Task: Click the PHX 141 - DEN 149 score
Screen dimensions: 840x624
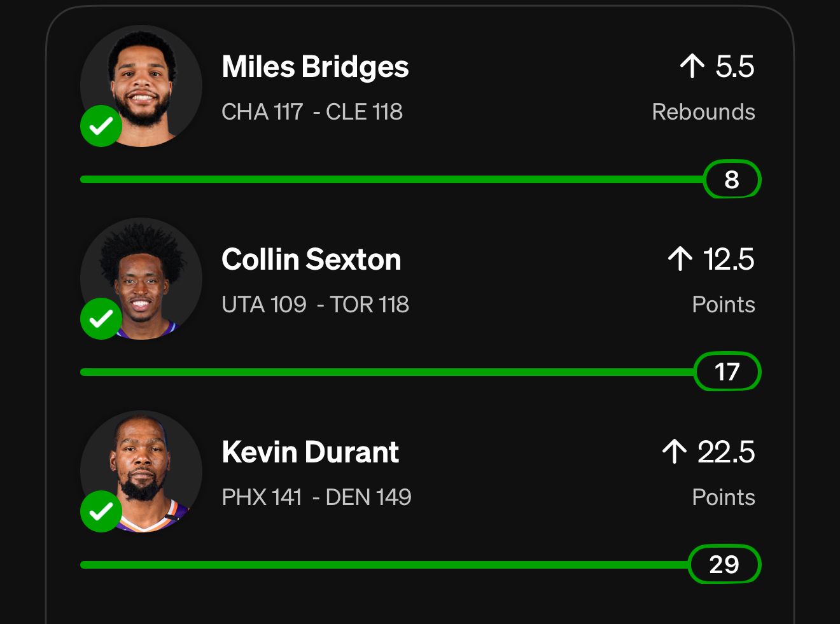Action: [x=316, y=497]
